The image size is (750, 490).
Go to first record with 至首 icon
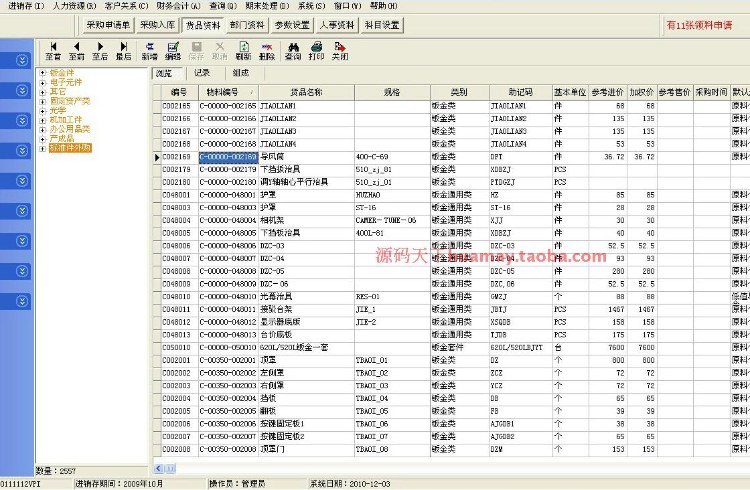[x=53, y=51]
